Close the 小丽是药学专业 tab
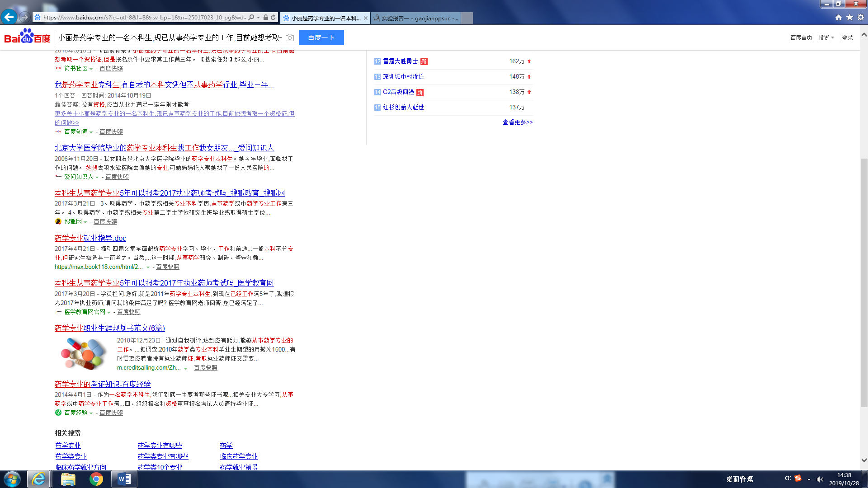The width and height of the screenshot is (868, 488). coord(365,18)
